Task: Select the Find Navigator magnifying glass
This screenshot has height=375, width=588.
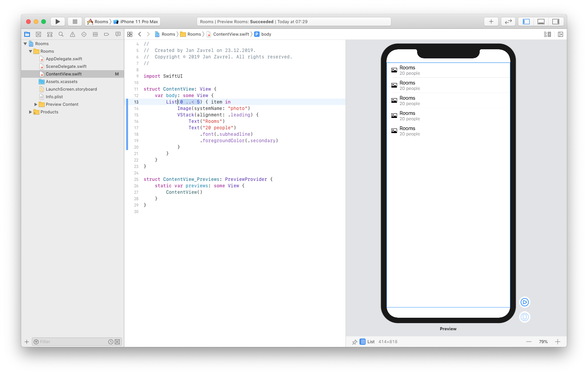Action: pyautogui.click(x=61, y=34)
